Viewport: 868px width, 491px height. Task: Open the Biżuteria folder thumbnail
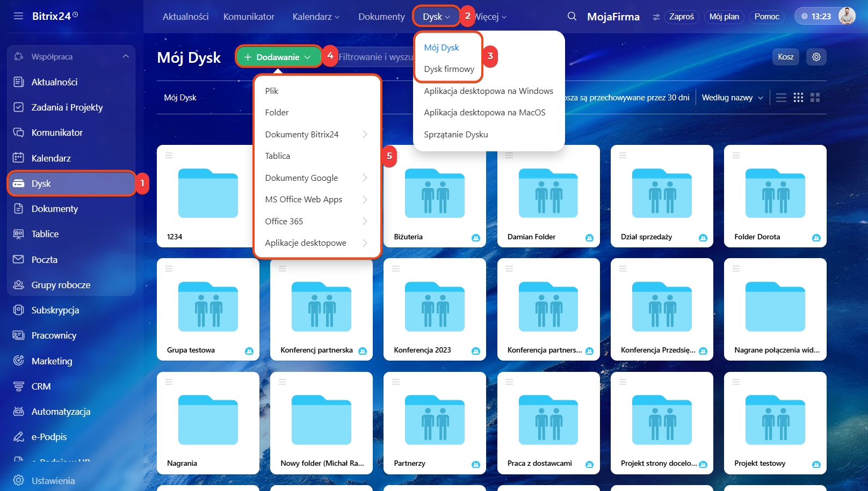(434, 193)
